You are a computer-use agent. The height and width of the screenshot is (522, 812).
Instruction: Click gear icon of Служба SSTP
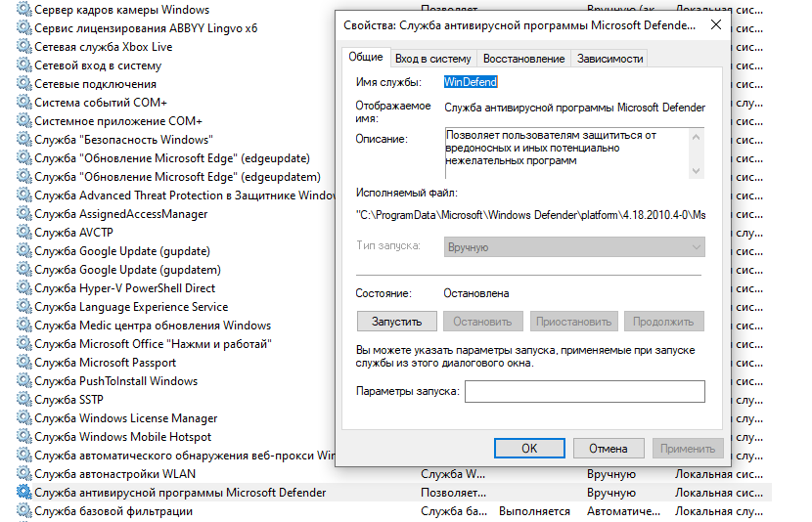coord(24,400)
